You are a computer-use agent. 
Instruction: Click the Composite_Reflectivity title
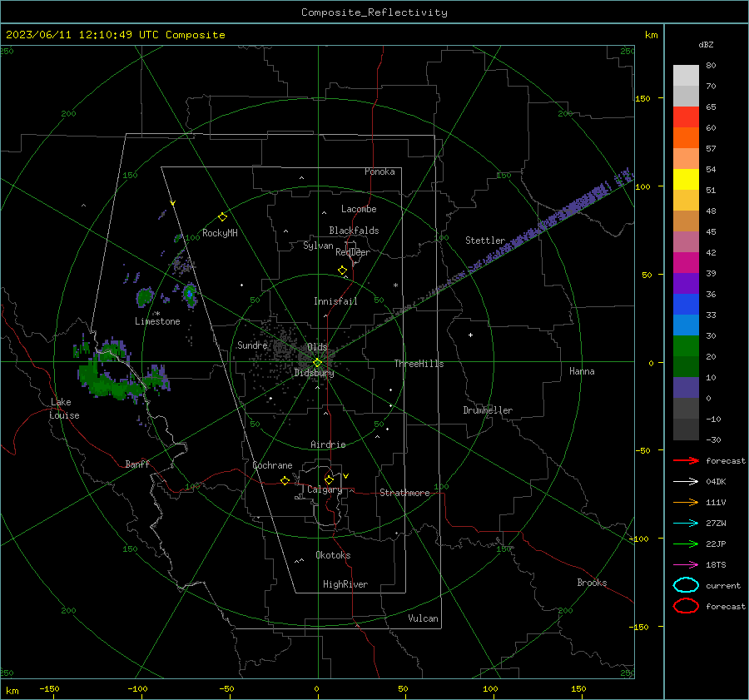[x=374, y=12]
